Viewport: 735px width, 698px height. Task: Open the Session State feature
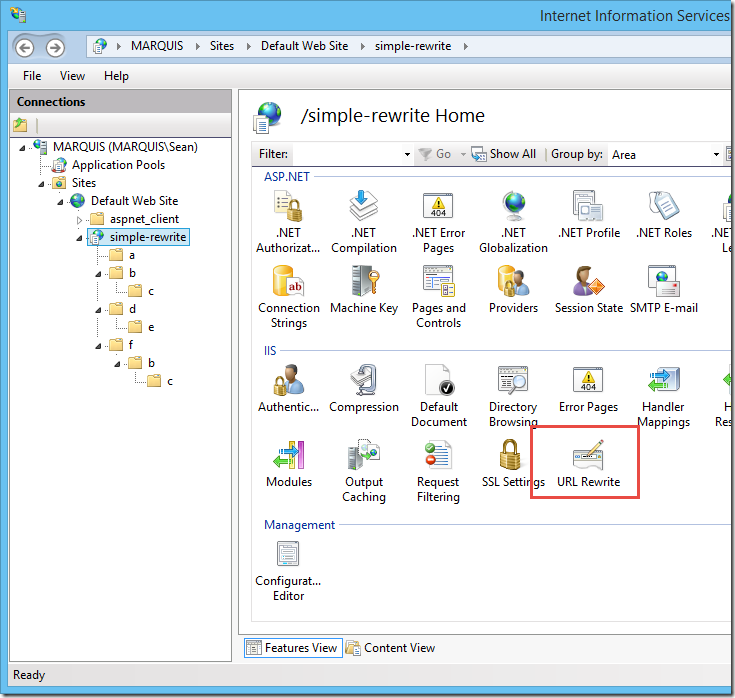click(589, 290)
